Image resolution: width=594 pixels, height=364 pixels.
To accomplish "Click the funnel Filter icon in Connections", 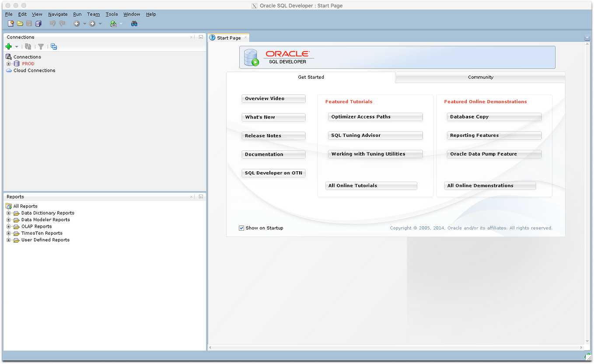I will tap(41, 46).
